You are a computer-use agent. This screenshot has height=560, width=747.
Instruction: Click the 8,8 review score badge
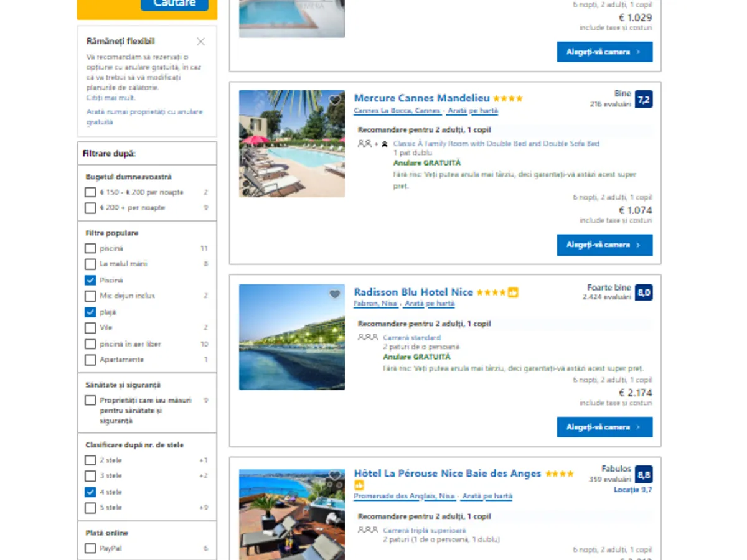pos(644,475)
